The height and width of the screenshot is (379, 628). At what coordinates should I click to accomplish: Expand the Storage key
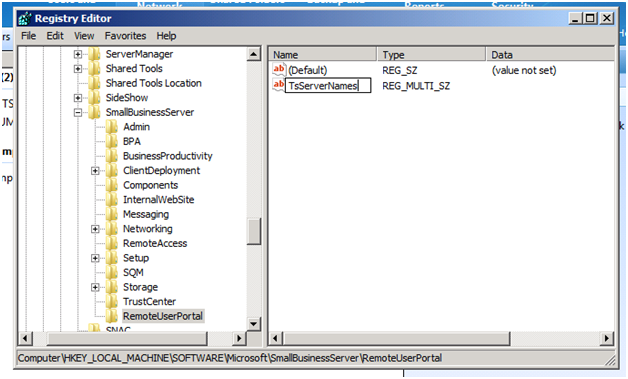[95, 287]
